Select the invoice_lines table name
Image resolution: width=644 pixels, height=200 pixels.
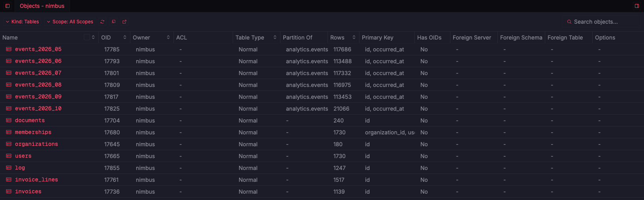pos(36,179)
